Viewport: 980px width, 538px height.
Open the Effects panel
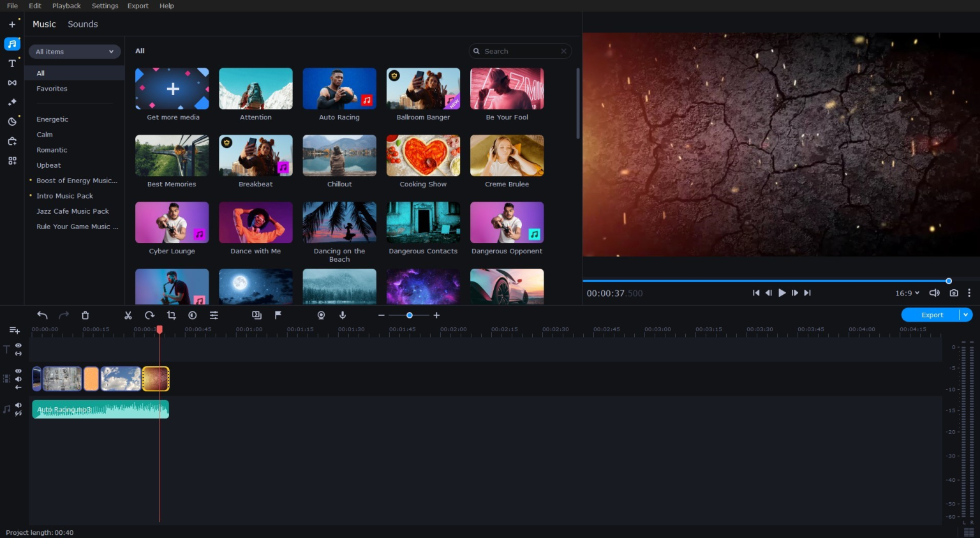click(x=11, y=102)
